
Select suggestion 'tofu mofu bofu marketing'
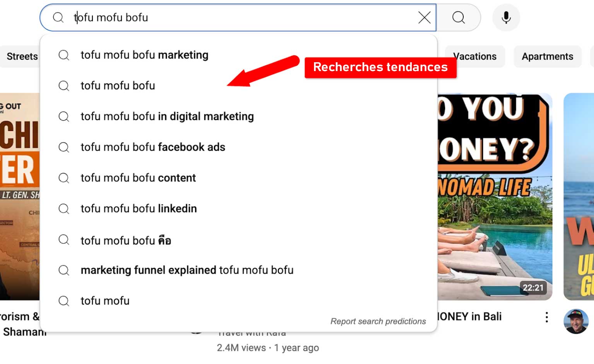click(x=144, y=55)
